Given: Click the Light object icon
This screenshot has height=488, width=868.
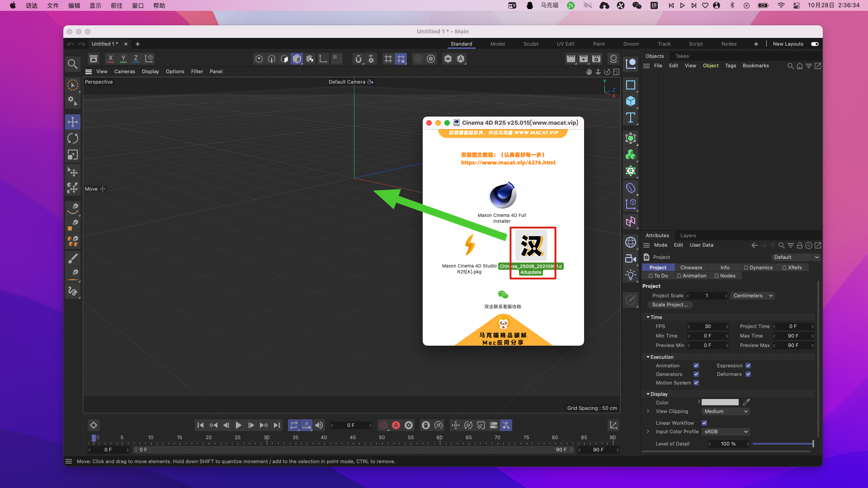Looking at the screenshot, I should 631,275.
